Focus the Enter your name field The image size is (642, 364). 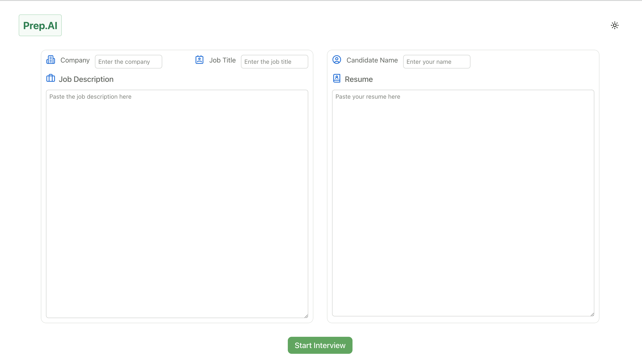pyautogui.click(x=437, y=62)
